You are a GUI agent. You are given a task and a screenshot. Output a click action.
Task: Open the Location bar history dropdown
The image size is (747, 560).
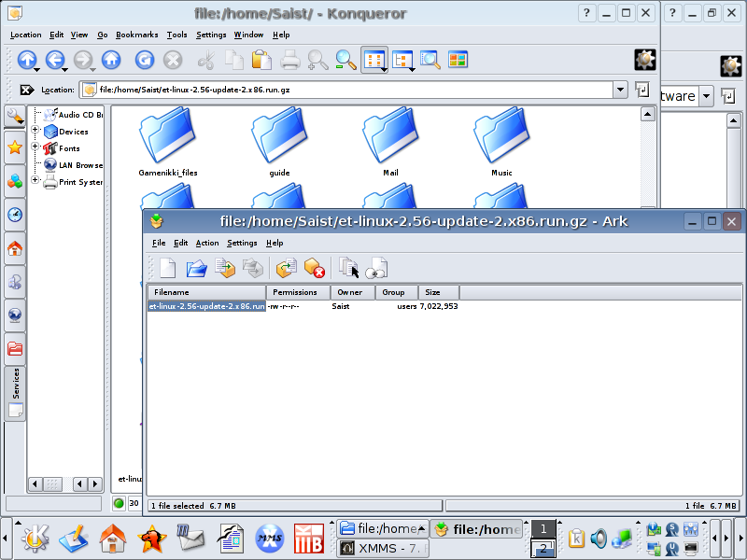click(x=620, y=90)
